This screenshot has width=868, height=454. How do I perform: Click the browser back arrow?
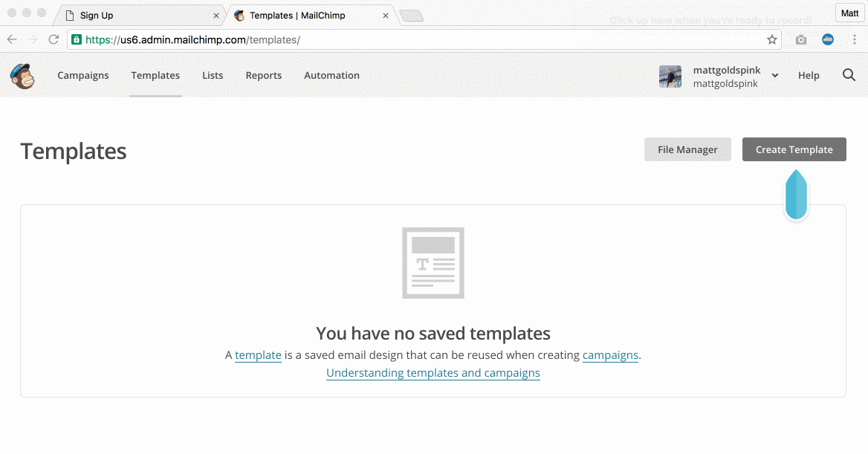tap(13, 39)
